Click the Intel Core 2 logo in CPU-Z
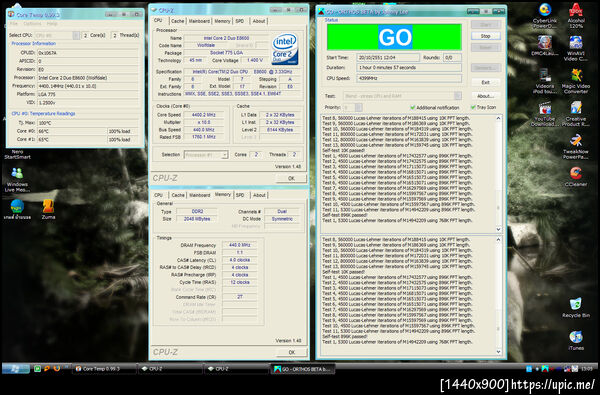This screenshot has height=395, width=600. [285, 49]
